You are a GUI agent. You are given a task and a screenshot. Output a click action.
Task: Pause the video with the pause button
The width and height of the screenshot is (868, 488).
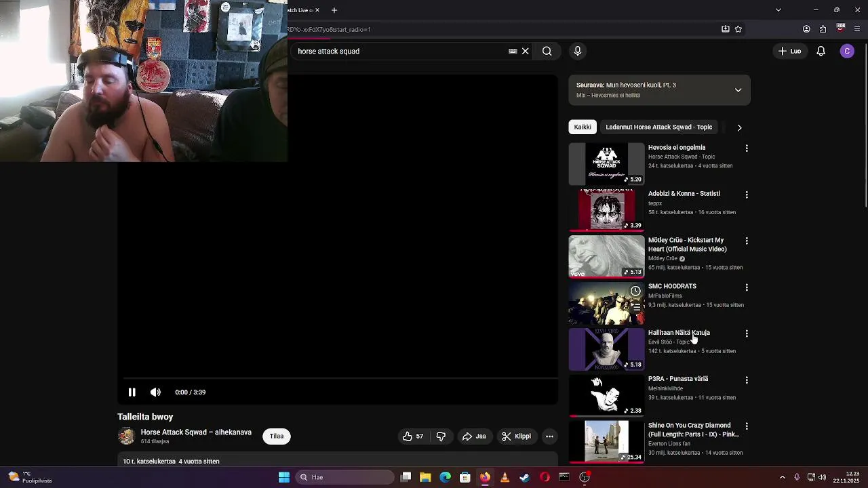click(x=132, y=392)
